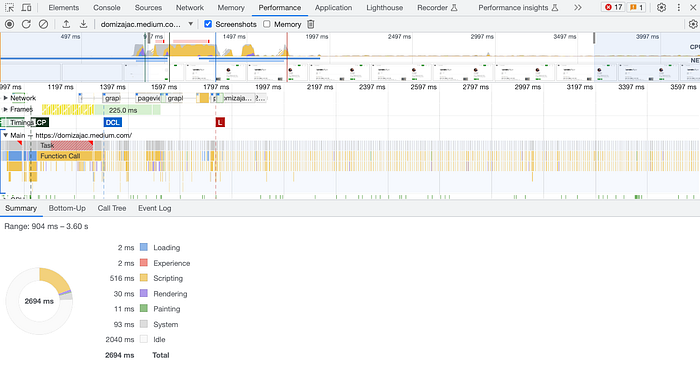Open capture settings gear in Performance toolbar

(x=693, y=24)
